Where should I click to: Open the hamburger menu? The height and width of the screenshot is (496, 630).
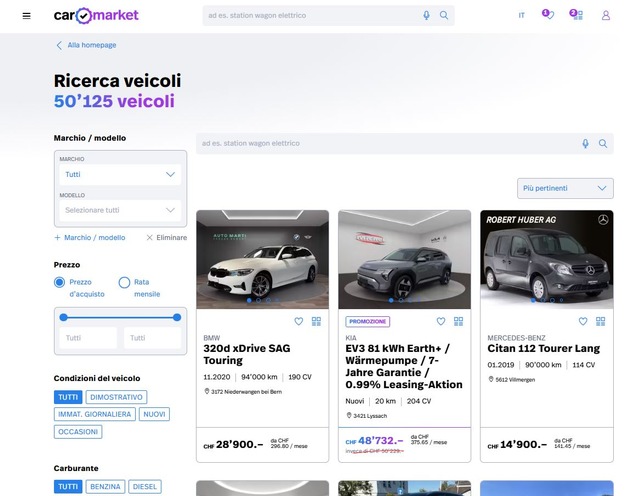tap(26, 16)
